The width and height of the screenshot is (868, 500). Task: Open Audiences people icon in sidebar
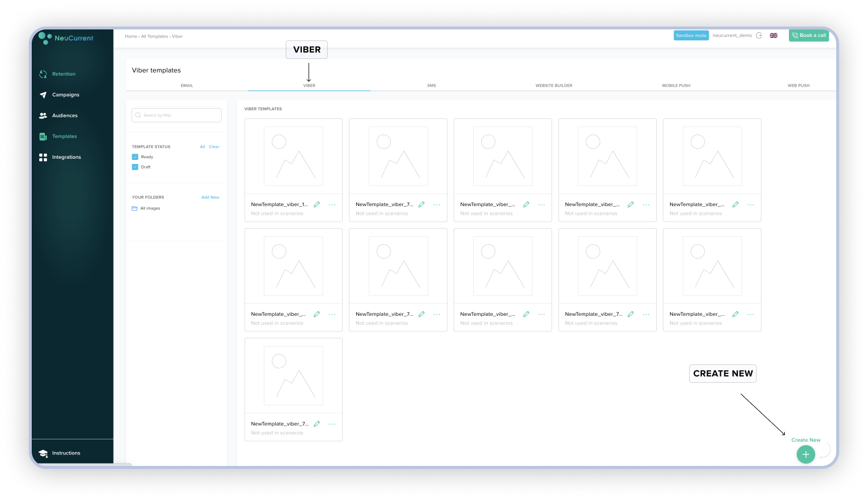pyautogui.click(x=43, y=115)
